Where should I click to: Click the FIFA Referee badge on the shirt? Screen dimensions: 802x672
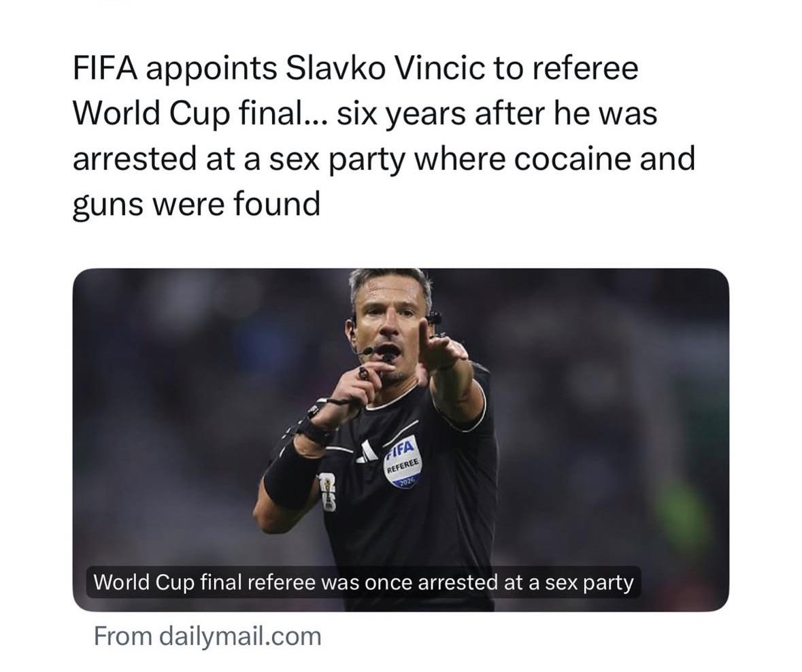(x=403, y=460)
